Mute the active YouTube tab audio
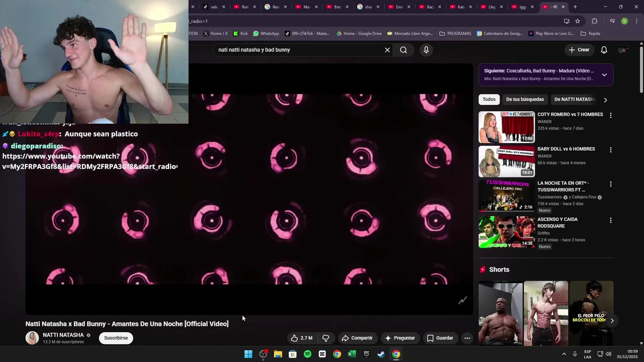This screenshot has height=362, width=644. point(555,7)
